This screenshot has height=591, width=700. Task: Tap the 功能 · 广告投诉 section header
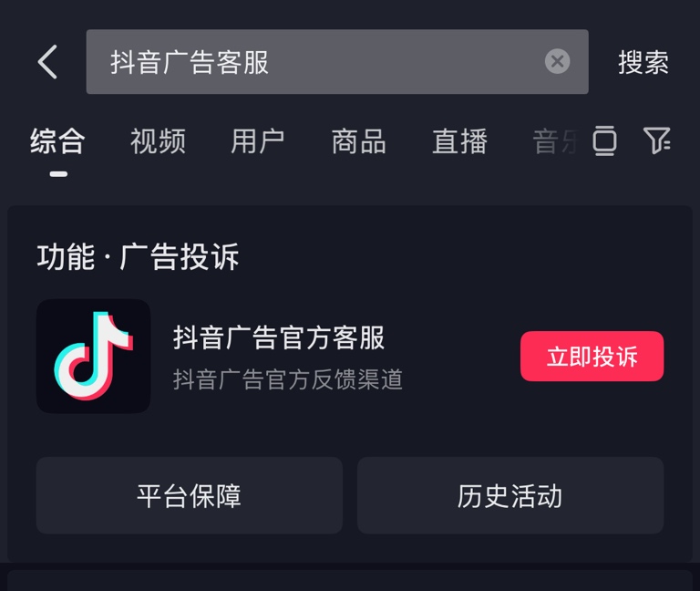click(138, 257)
